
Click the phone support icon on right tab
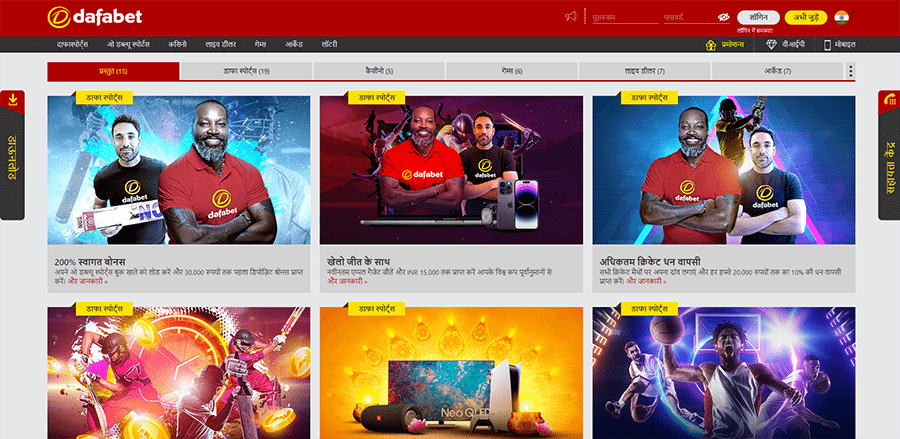tap(891, 99)
